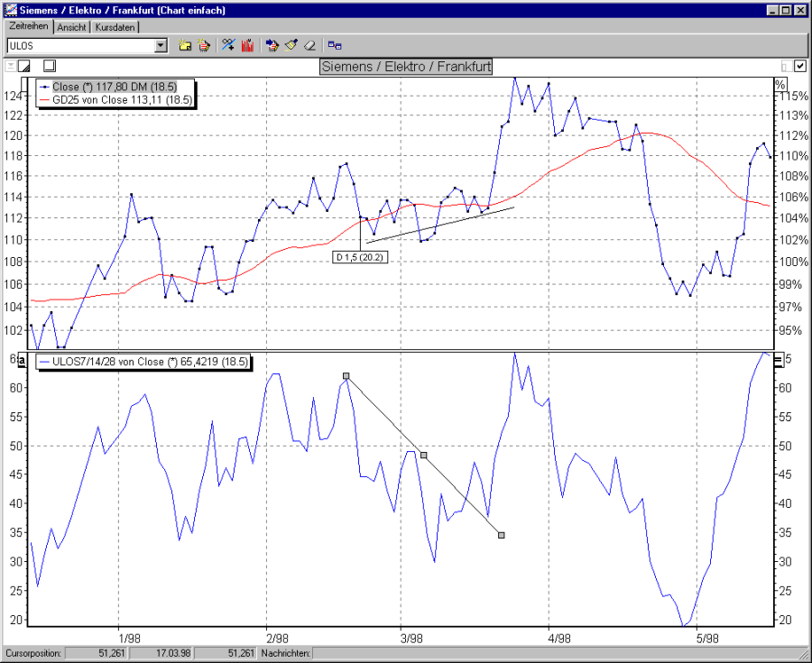The width and height of the screenshot is (812, 663).
Task: Open the indicator scissors-plus tool icon
Action: (x=226, y=44)
